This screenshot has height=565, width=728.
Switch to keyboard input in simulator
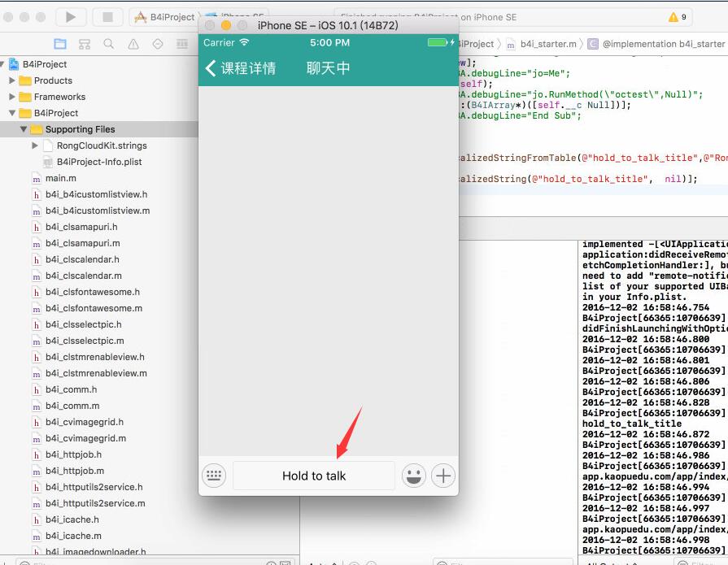[214, 476]
